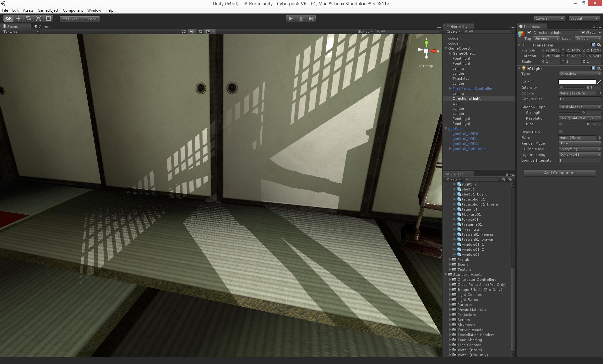This screenshot has width=603, height=364.
Task: Collapse the genSuit hierarchy item
Action: point(446,129)
